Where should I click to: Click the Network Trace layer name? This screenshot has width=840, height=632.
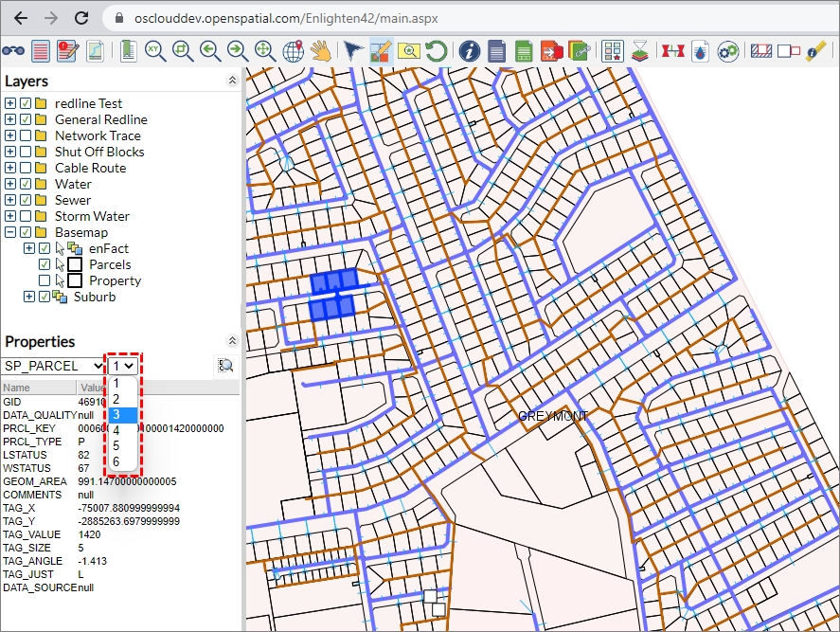pyautogui.click(x=98, y=135)
